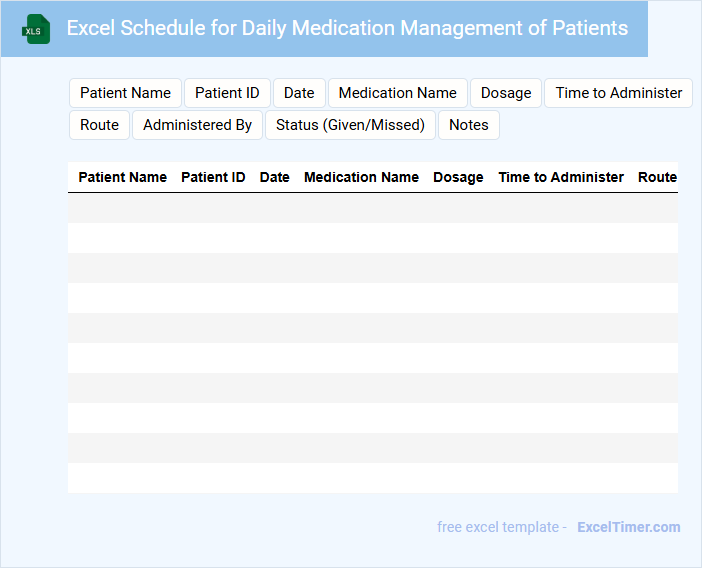The width and height of the screenshot is (702, 568).
Task: Select the Administered By tag
Action: [x=197, y=125]
